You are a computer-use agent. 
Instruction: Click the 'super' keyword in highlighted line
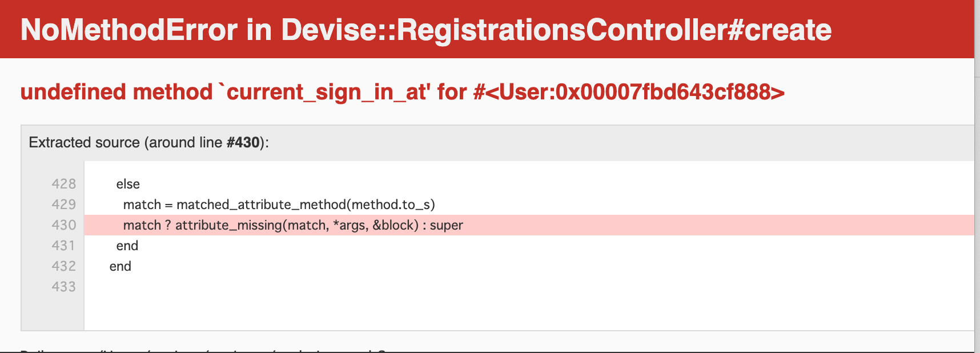pyautogui.click(x=446, y=226)
